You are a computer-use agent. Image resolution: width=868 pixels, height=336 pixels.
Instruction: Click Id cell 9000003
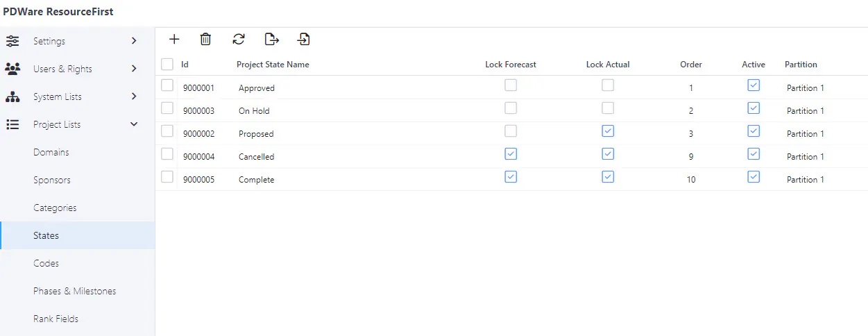[198, 111]
